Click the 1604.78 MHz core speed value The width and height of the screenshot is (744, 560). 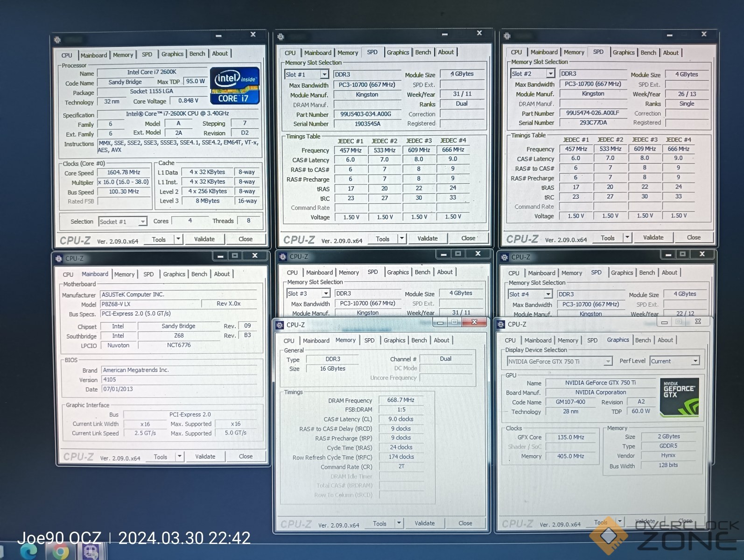[124, 173]
